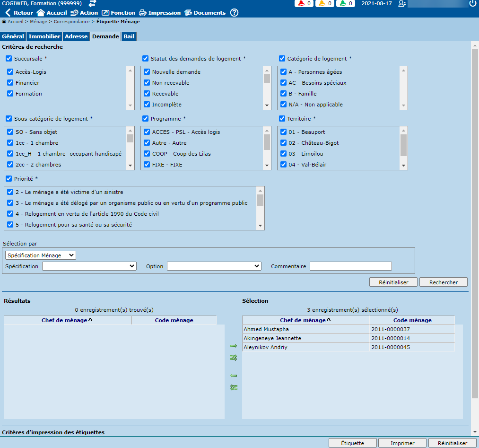Click the Étiquette button
Viewport: 479px width, 448px height.
[352, 443]
